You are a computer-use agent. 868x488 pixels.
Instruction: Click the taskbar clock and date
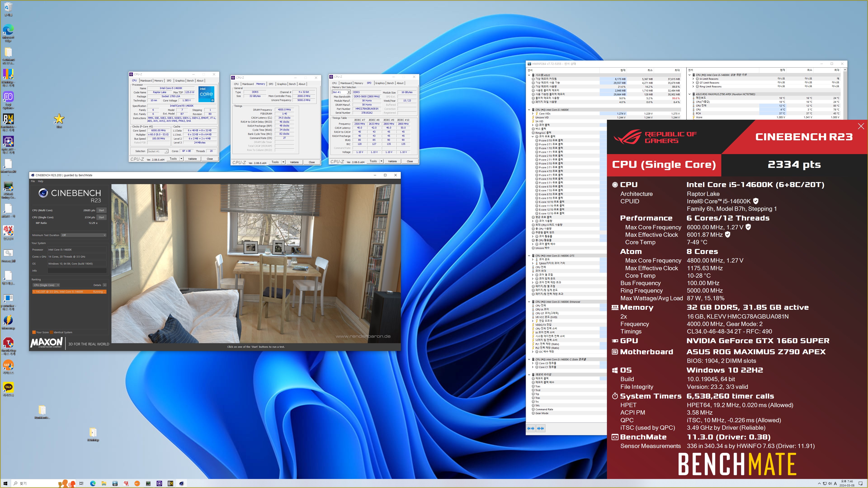coord(847,483)
